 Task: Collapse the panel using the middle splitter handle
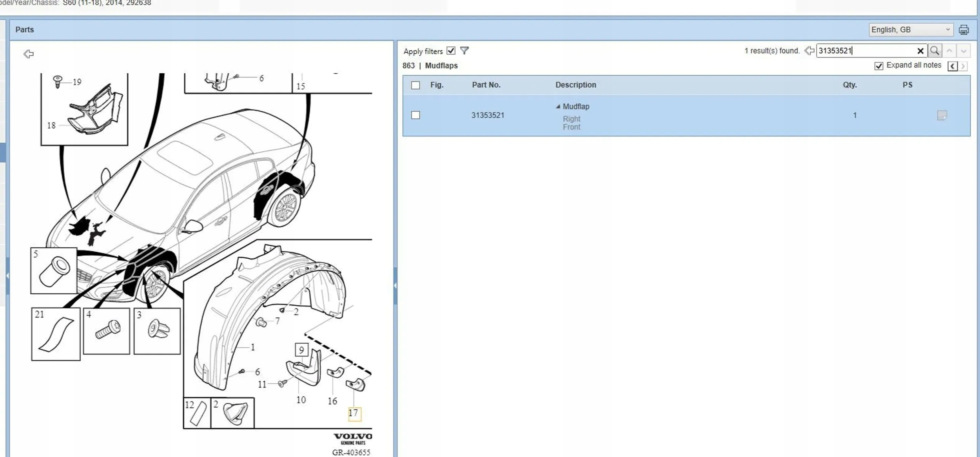pos(395,285)
